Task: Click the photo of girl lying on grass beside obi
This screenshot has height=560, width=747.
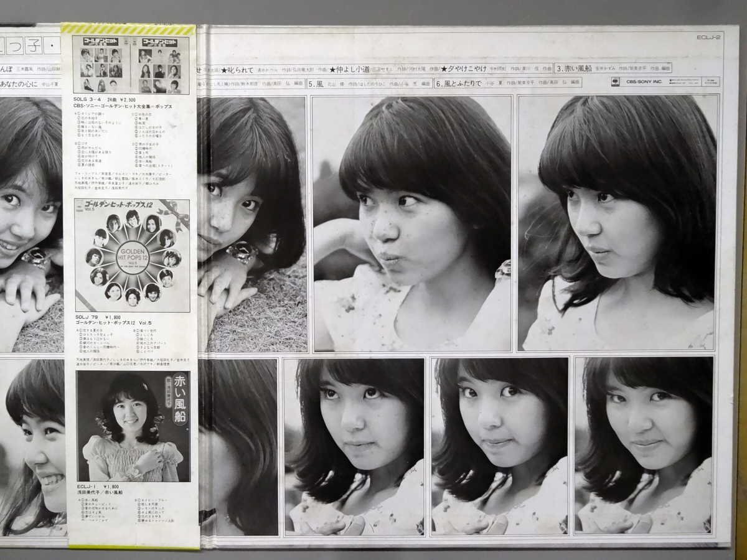Action: 252,224
